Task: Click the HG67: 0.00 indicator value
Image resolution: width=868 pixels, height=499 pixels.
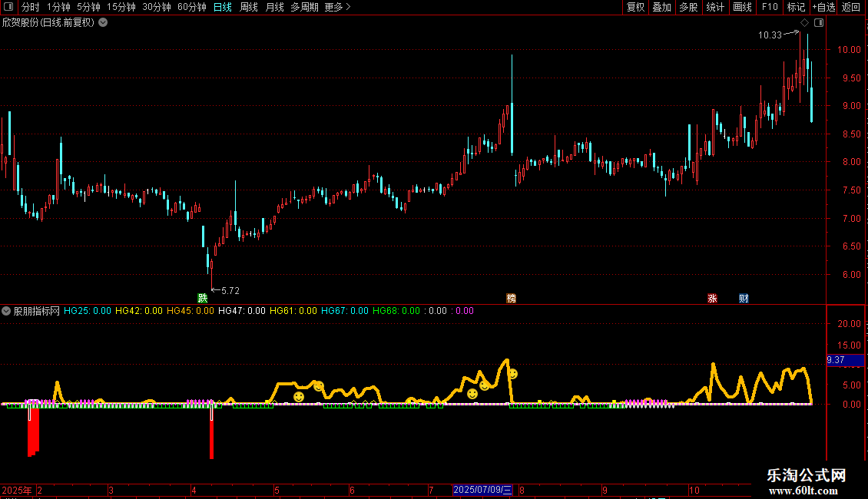Action: [x=345, y=311]
